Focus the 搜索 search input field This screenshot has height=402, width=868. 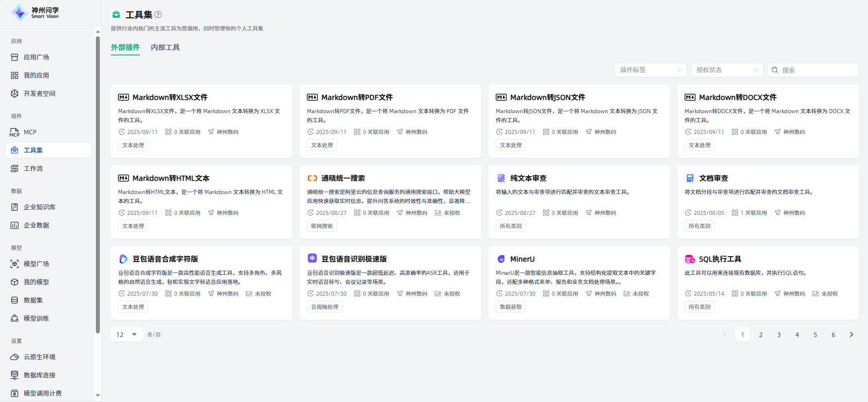click(x=817, y=70)
